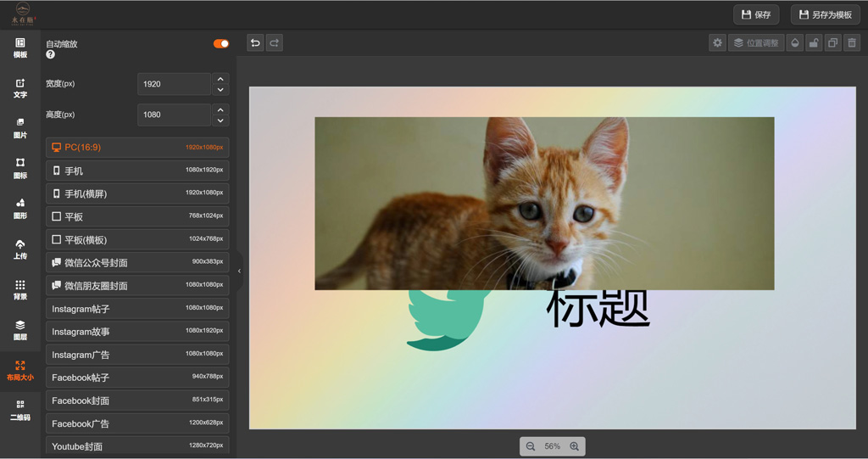Toggle the 自动缩放 auto scale switch
The height and width of the screenshot is (459, 868).
point(221,44)
